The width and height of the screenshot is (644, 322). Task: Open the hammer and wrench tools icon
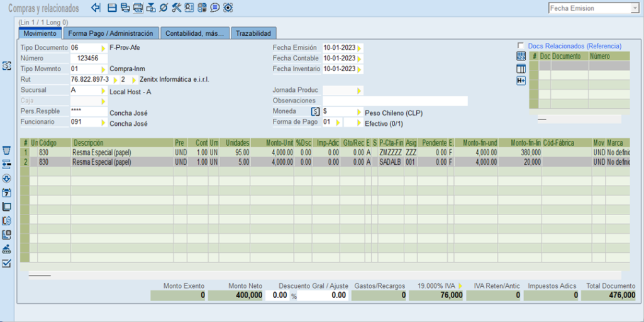[176, 8]
